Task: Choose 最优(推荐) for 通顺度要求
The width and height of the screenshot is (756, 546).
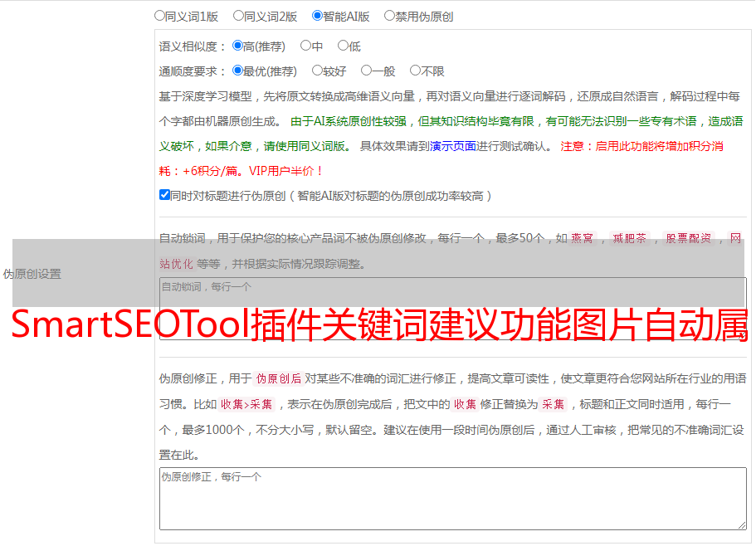Action: click(x=237, y=71)
